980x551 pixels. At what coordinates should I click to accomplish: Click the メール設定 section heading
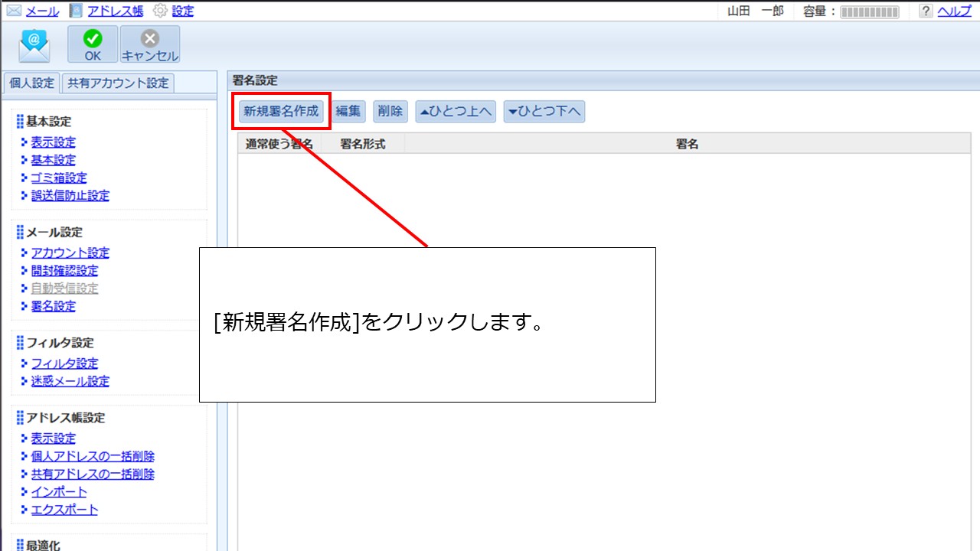[54, 233]
